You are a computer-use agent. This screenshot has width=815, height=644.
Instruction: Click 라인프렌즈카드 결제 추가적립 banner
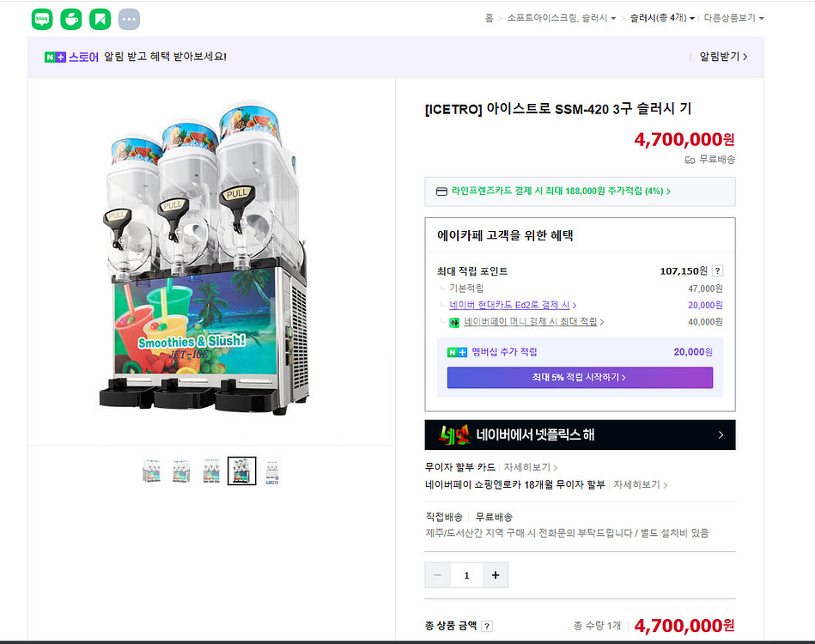(580, 191)
